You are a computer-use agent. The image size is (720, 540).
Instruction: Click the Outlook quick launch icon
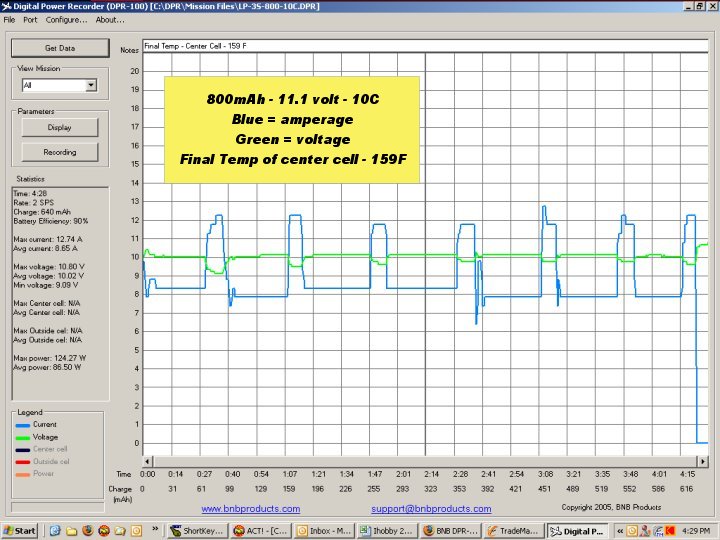136,531
